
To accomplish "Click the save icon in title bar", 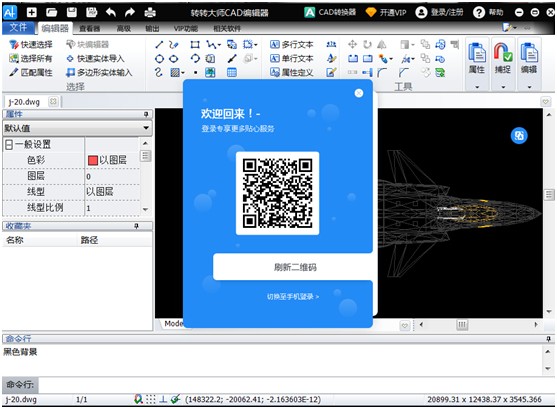I will tap(71, 13).
